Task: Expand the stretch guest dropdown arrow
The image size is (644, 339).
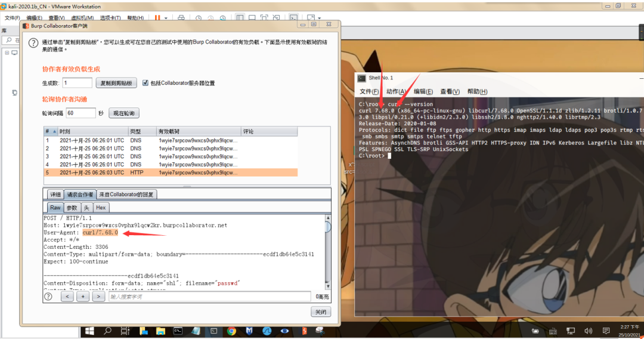Action: pos(320,18)
